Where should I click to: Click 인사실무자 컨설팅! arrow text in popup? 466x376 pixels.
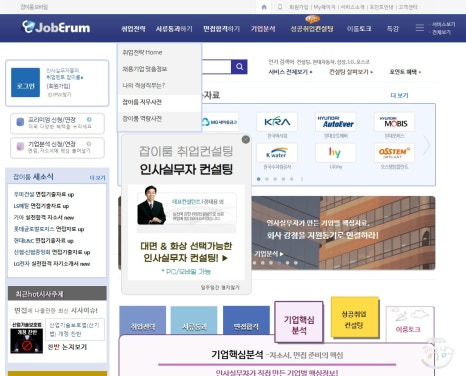pyautogui.click(x=186, y=258)
